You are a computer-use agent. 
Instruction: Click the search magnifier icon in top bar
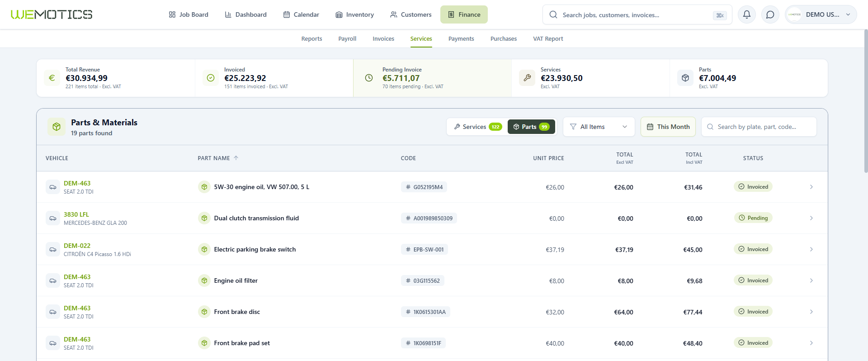tap(553, 15)
